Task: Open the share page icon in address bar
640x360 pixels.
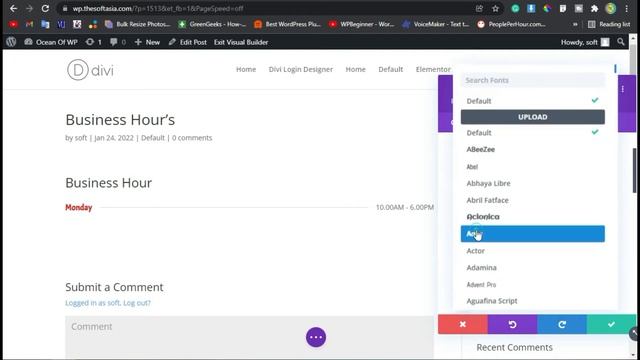Action: click(480, 9)
